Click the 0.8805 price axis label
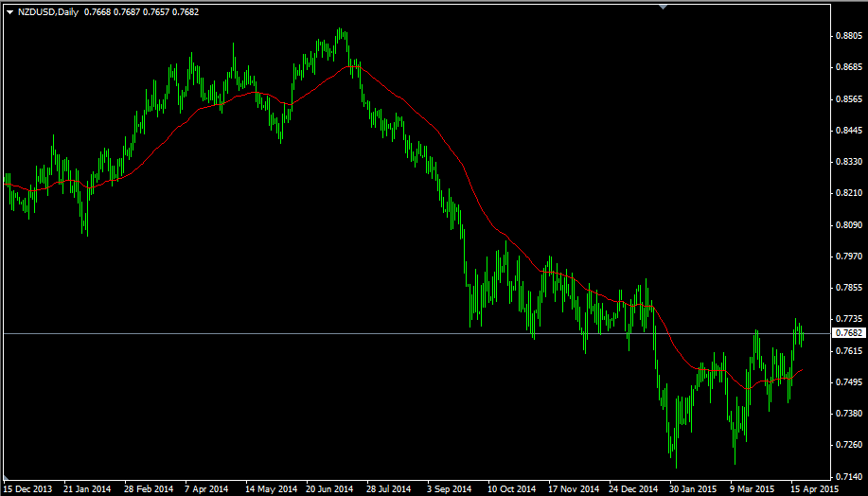This screenshot has height=496, width=868. 849,36
